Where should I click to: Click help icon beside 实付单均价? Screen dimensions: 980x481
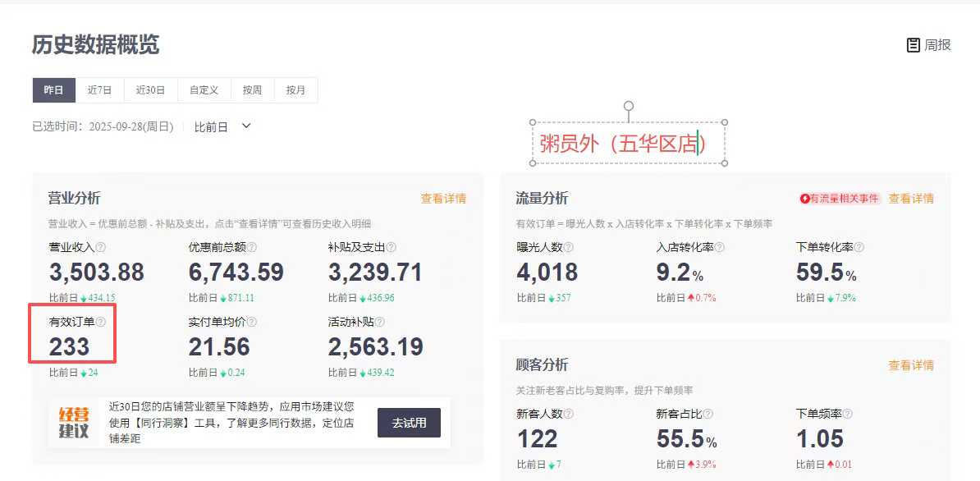(252, 323)
